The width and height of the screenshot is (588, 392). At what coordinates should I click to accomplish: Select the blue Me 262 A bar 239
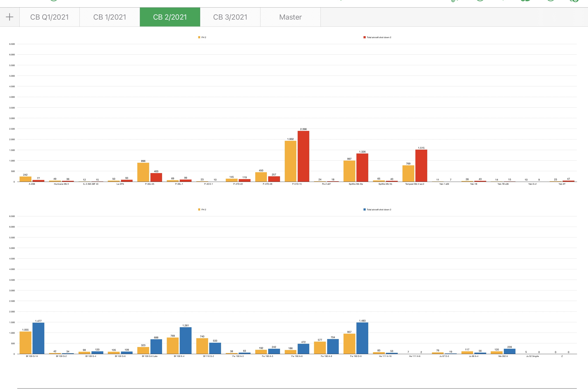tap(509, 351)
